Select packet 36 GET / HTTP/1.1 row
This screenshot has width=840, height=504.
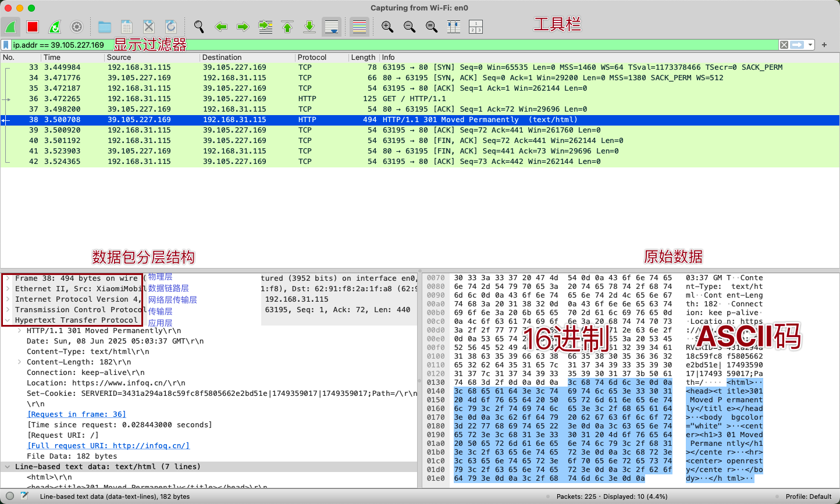420,99
